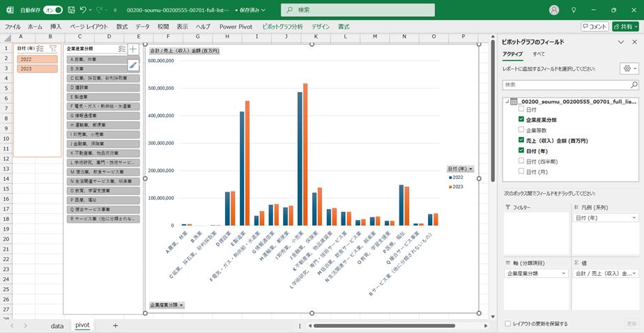
Task: Check the 企業等数 field checkbox
Action: tap(521, 130)
